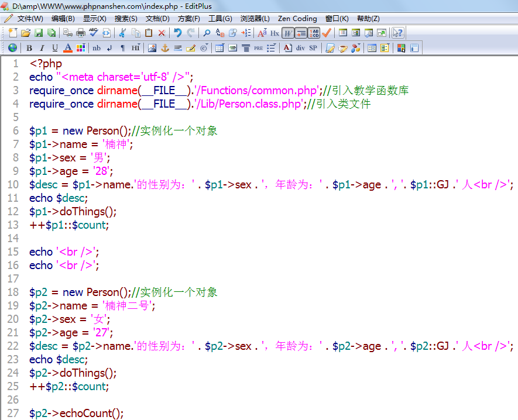This screenshot has width=518, height=420.
Task: Toggle the output window panel
Action: click(369, 33)
